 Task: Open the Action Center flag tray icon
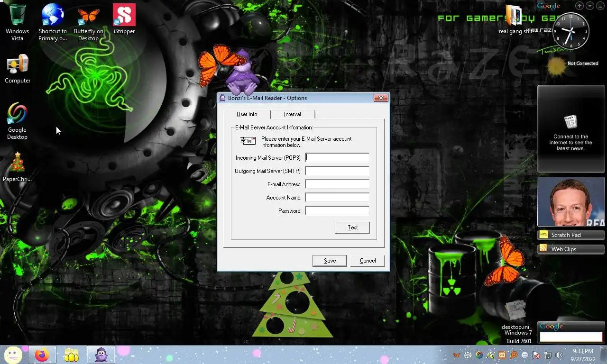click(x=536, y=355)
